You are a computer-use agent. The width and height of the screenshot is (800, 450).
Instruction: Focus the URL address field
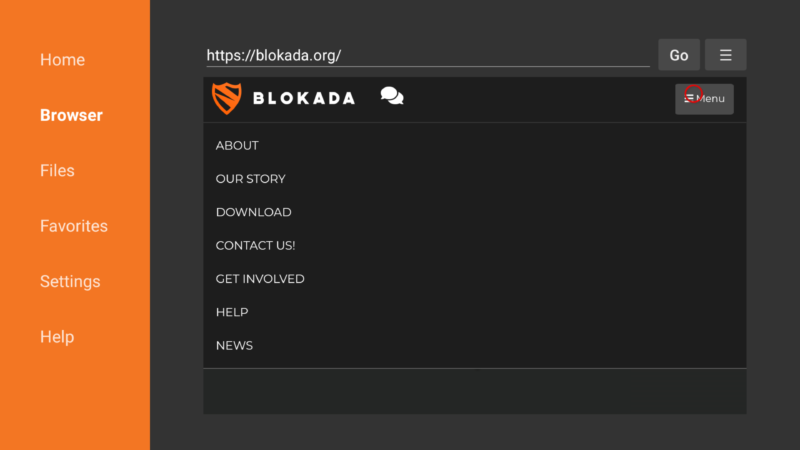pyautogui.click(x=428, y=55)
